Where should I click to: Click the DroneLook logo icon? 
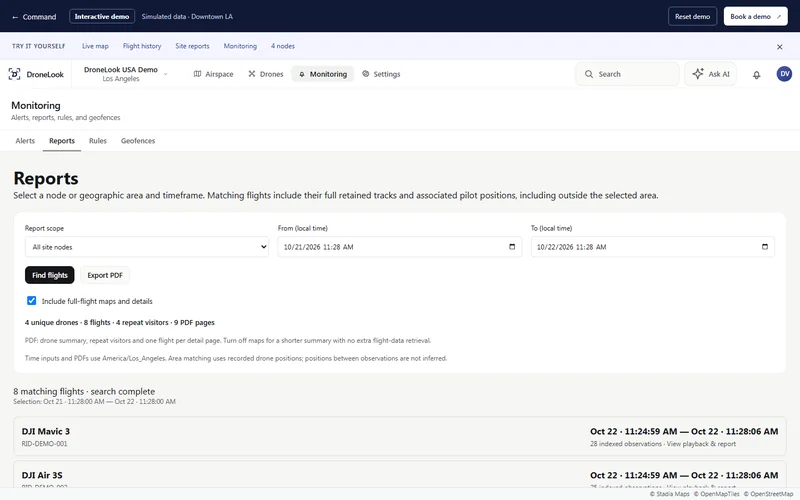[14, 74]
